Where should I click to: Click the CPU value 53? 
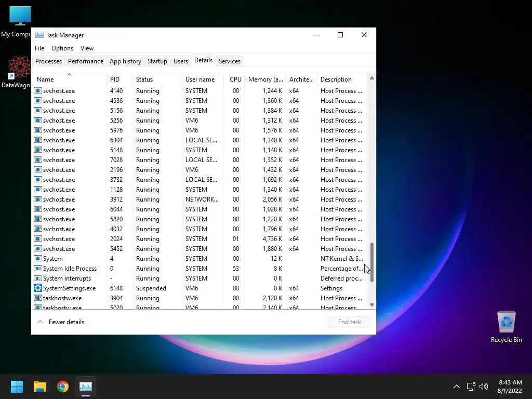235,269
